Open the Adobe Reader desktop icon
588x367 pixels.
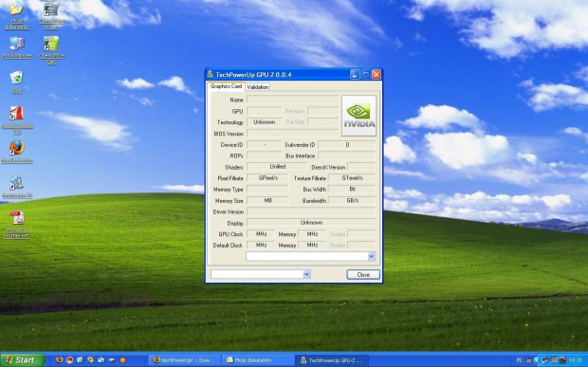[x=17, y=119]
